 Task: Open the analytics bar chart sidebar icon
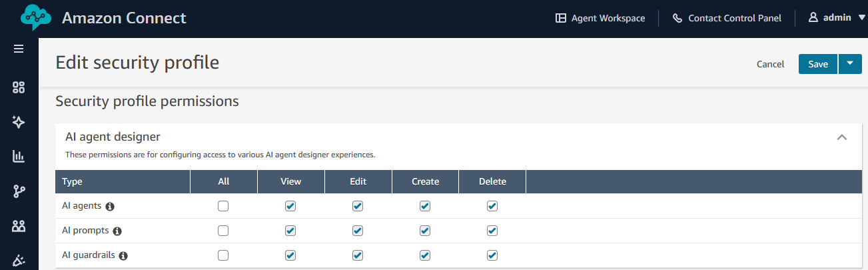tap(19, 157)
